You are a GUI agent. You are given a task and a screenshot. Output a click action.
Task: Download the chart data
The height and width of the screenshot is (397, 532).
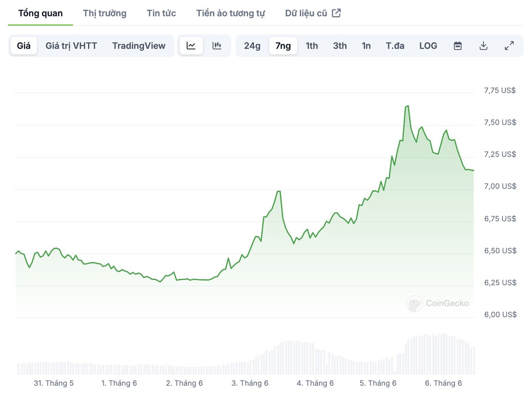(483, 46)
